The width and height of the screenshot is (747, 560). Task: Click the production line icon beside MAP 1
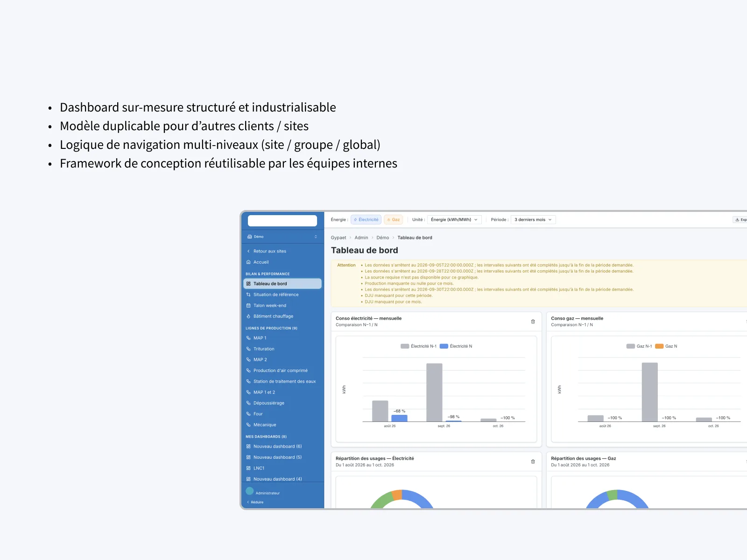[x=248, y=338]
